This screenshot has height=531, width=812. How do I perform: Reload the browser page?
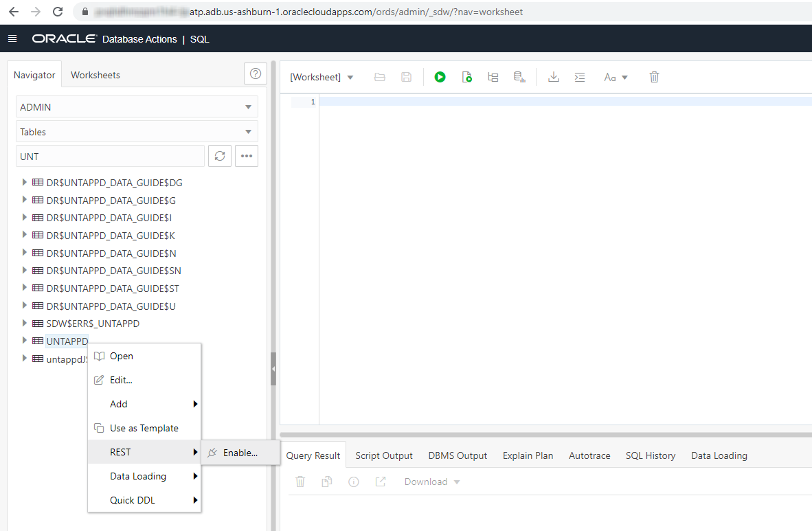pos(58,12)
